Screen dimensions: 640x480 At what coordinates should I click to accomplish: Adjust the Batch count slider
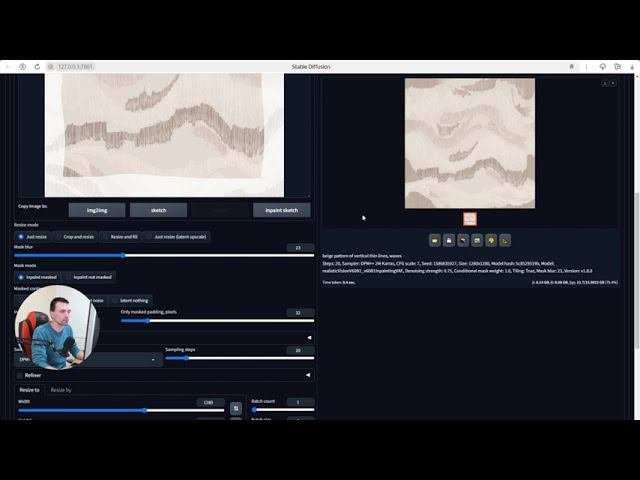click(x=283, y=410)
